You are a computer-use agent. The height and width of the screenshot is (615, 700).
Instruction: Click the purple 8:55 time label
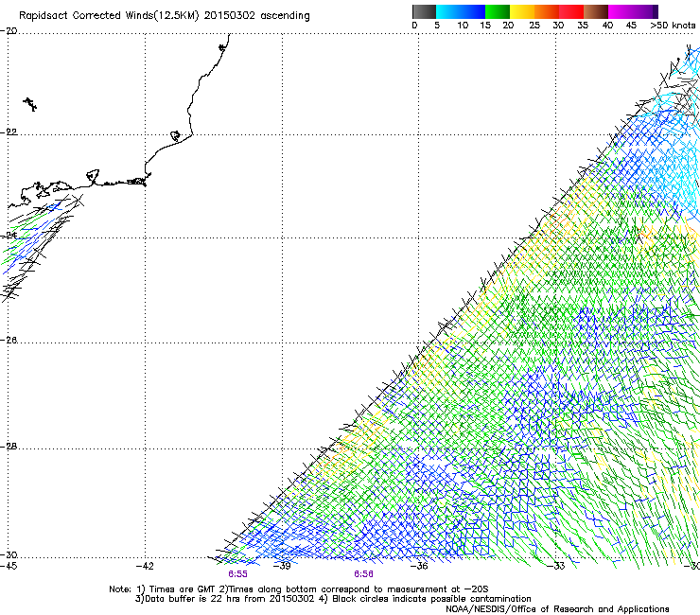[x=237, y=574]
